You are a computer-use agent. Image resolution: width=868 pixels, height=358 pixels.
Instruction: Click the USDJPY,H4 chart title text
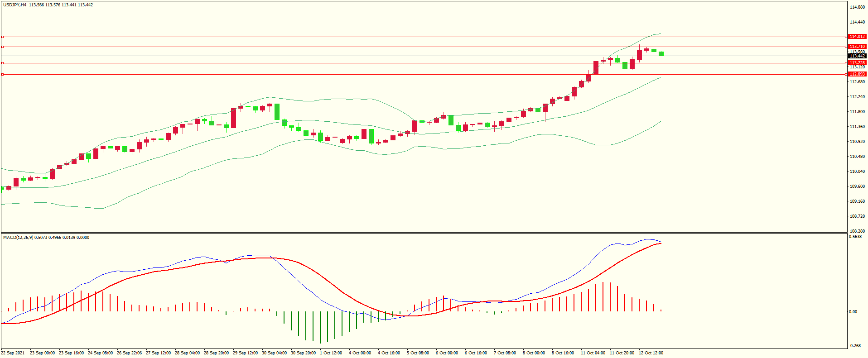pyautogui.click(x=14, y=5)
